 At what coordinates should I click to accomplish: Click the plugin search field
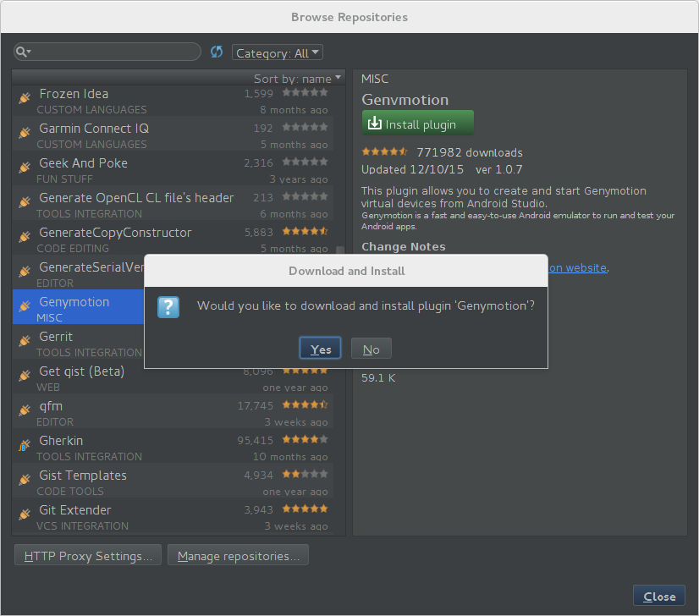click(107, 52)
